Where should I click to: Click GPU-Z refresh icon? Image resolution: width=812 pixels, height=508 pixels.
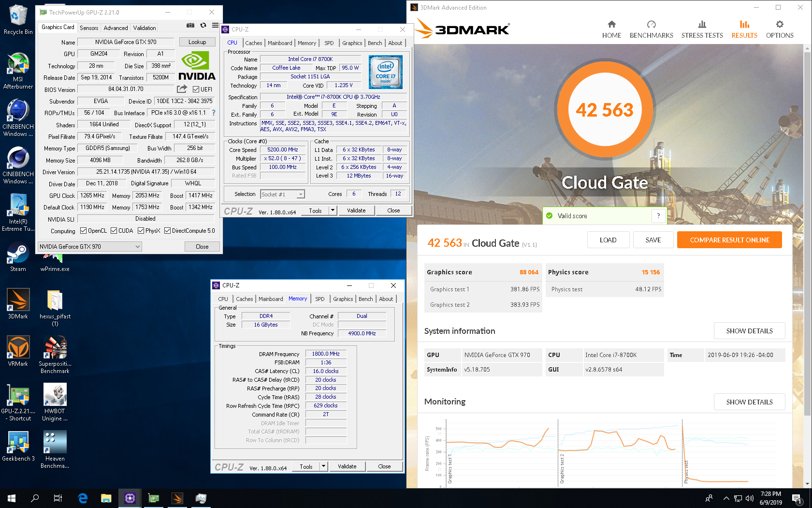click(203, 25)
